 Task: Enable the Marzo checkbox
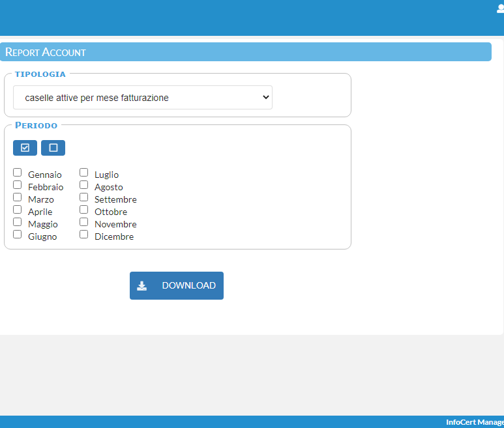pyautogui.click(x=18, y=197)
